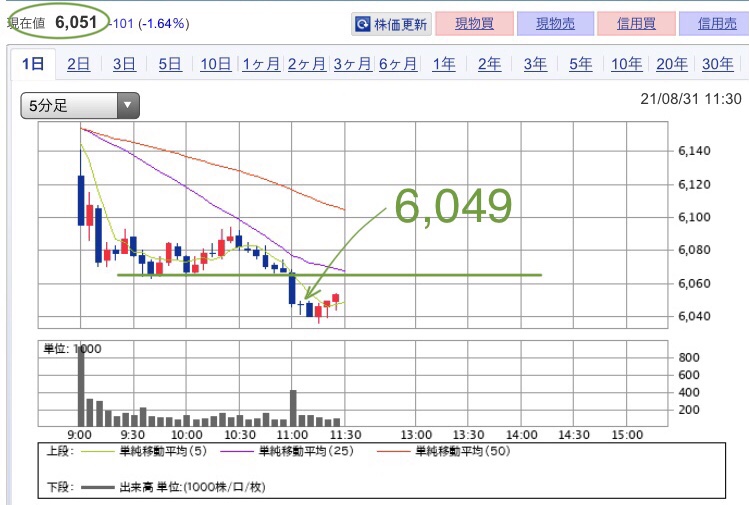Click the 単純移動平均(25) legend entry
This screenshot has width=749, height=505.
click(287, 451)
